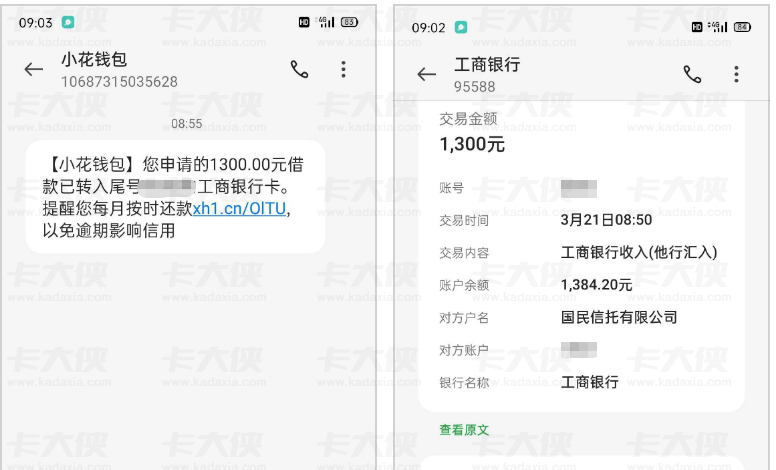Call the 小花钱包 sender via phone icon
The height and width of the screenshot is (470, 776).
point(299,69)
